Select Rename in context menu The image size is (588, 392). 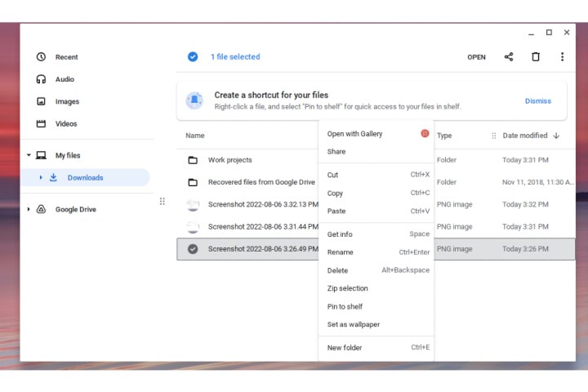point(376,252)
